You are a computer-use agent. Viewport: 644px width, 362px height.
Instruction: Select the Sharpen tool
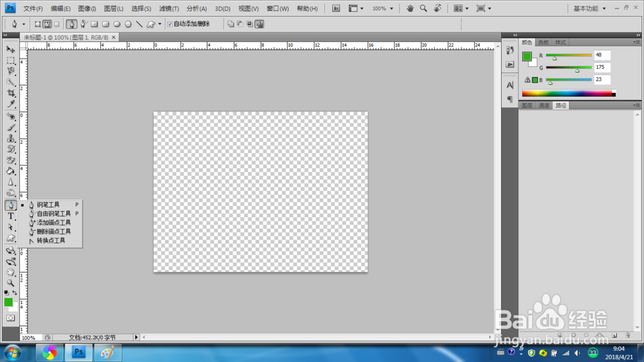tap(11, 182)
